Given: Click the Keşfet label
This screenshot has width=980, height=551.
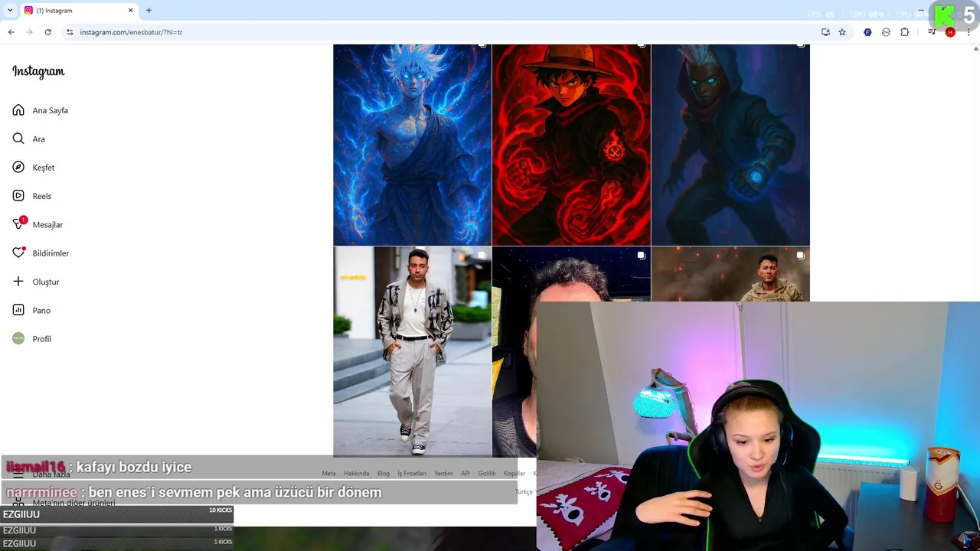Looking at the screenshot, I should tap(44, 168).
